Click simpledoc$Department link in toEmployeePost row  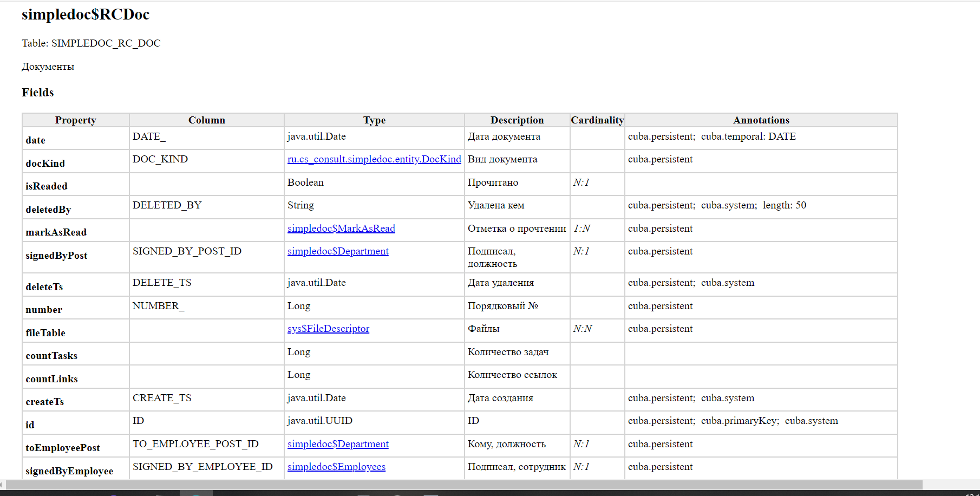[x=338, y=444]
